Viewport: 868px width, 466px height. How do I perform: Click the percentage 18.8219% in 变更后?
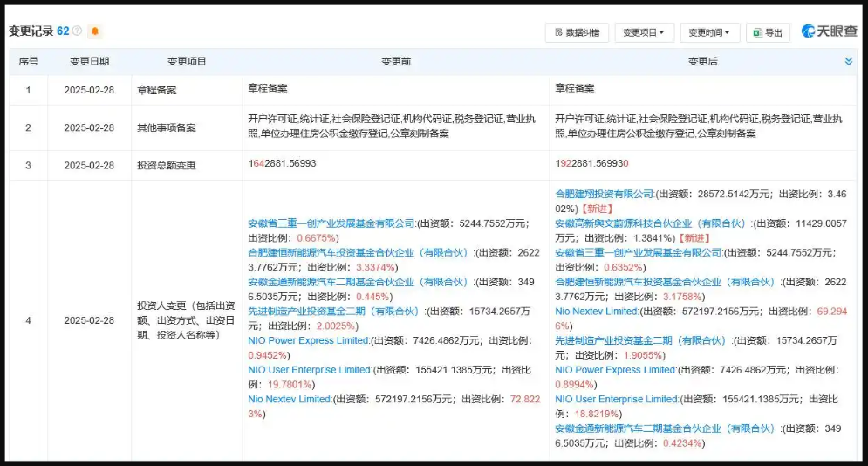597,414
